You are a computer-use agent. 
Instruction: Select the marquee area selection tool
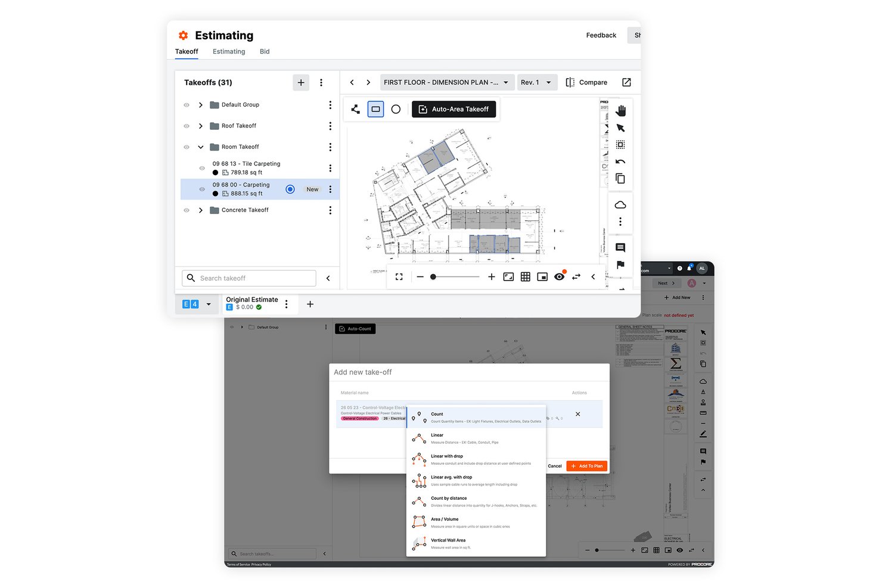tap(620, 145)
